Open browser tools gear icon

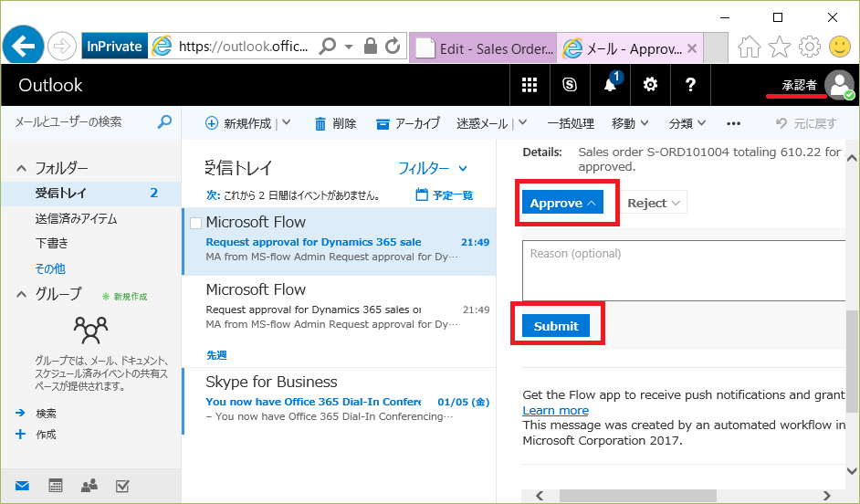pos(810,47)
